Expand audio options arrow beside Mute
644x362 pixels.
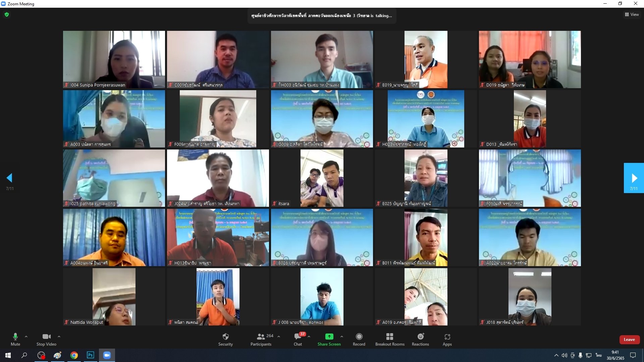point(26,336)
